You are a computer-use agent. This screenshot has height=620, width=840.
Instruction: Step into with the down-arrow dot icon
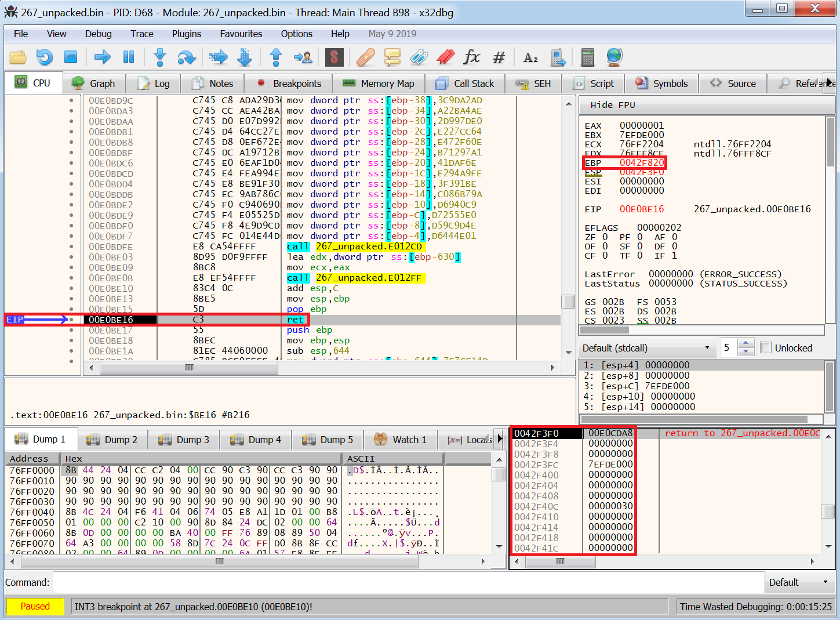(x=160, y=57)
